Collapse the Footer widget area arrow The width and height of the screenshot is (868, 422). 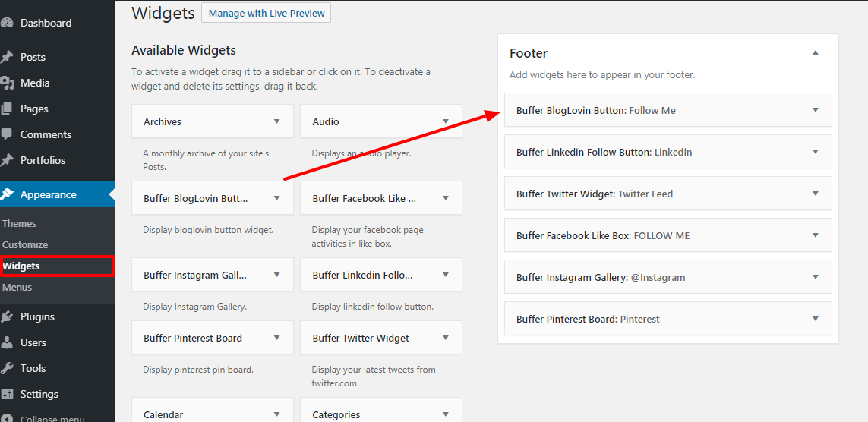(x=815, y=52)
